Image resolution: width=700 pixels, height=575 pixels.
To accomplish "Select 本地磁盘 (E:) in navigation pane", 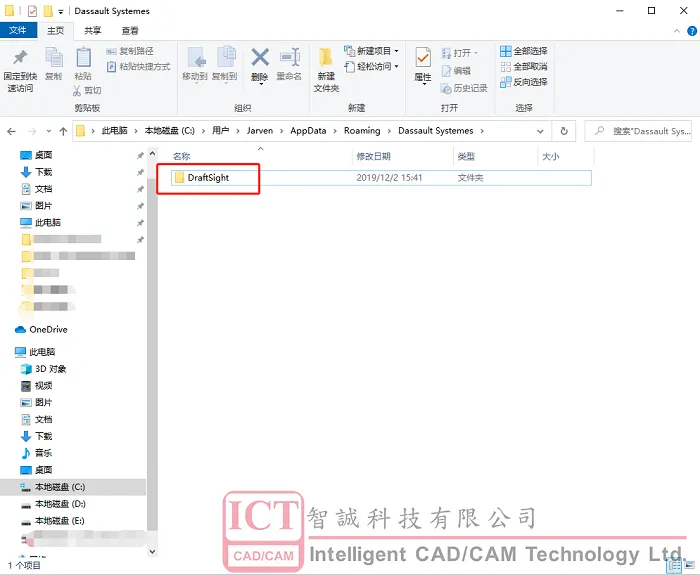I will pos(54,521).
